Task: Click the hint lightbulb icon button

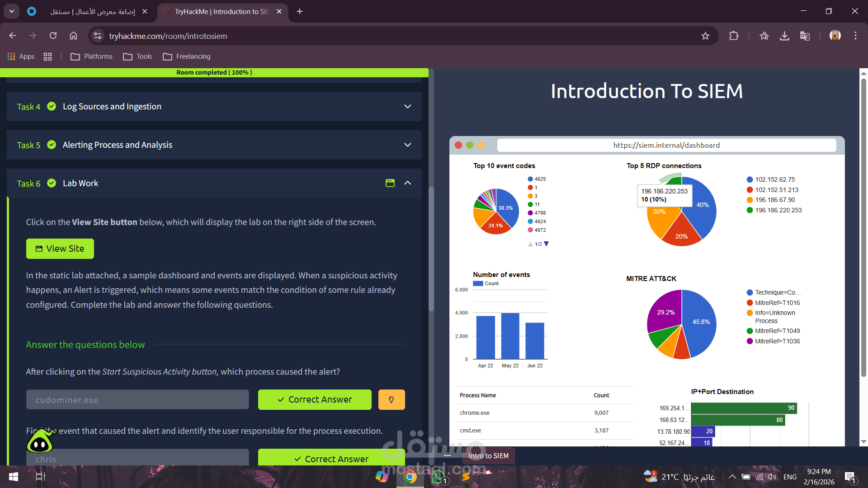Action: 391,400
